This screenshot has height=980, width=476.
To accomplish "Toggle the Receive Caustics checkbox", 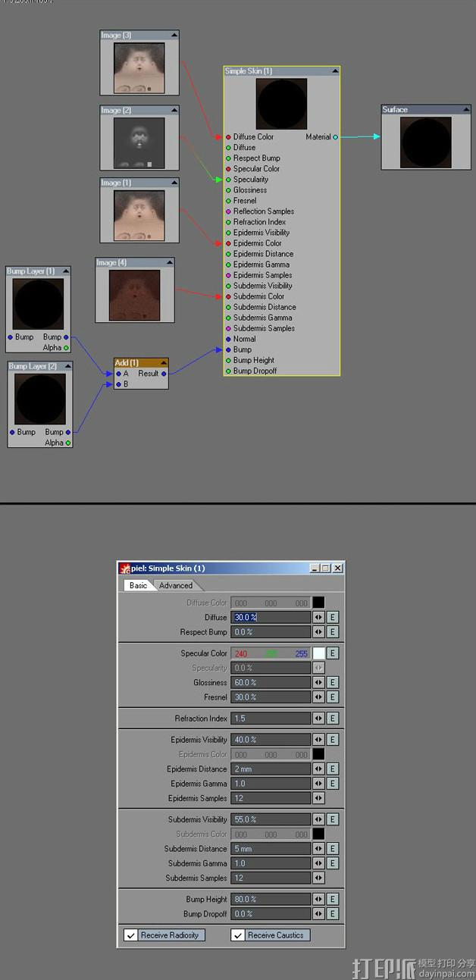I will click(x=237, y=935).
